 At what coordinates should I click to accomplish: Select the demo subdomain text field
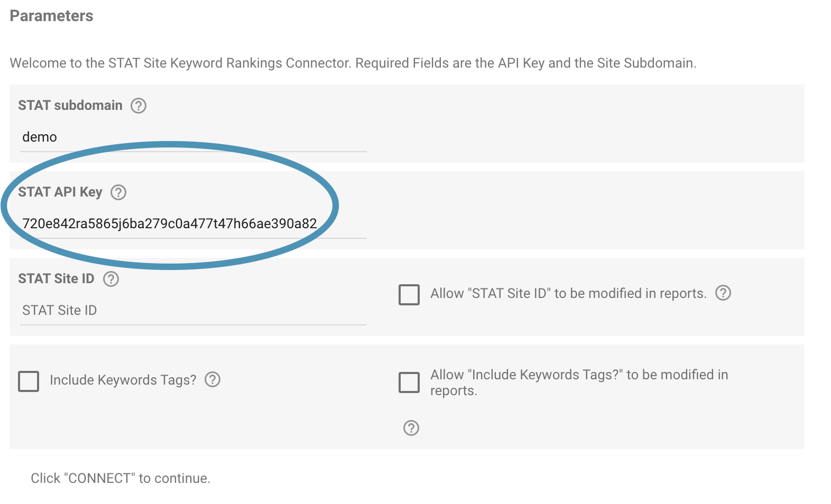tap(193, 137)
